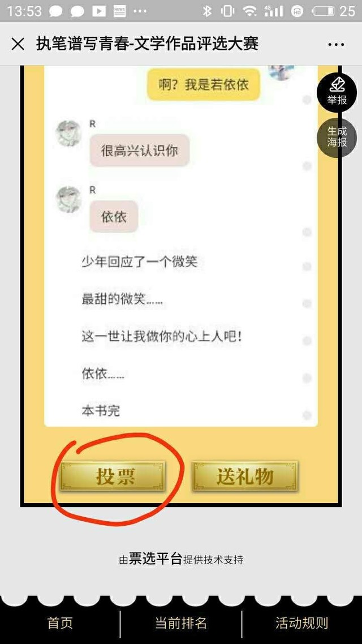Viewport: 362px width, 644px height.
Task: Tap the battery indicator icon
Action: [x=324, y=11]
